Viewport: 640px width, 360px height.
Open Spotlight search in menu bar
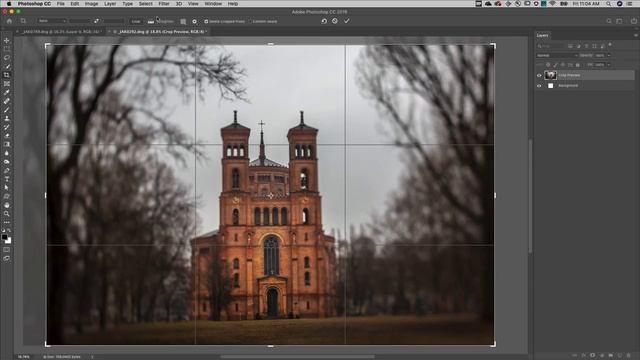[x=608, y=4]
